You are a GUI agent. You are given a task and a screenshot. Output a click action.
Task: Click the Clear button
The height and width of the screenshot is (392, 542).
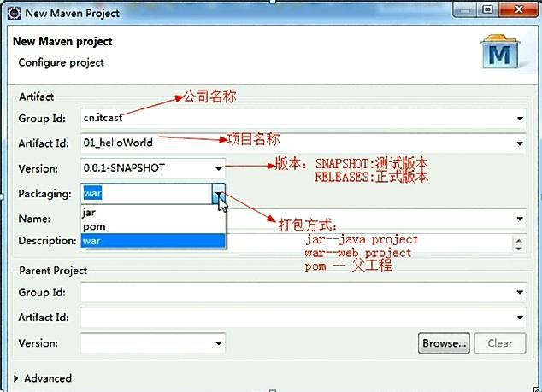click(x=500, y=343)
